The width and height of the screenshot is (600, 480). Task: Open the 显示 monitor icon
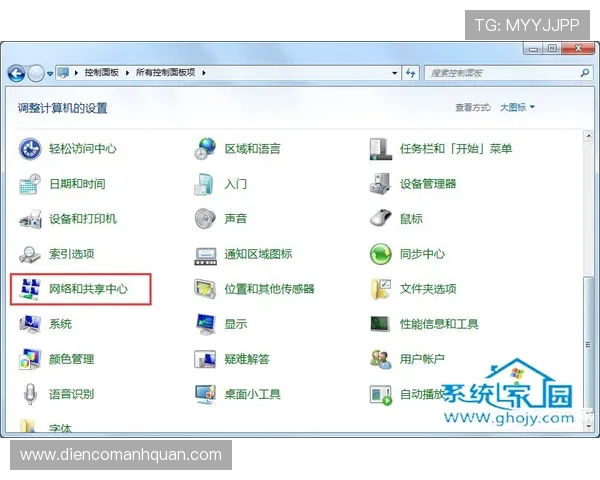click(x=206, y=324)
